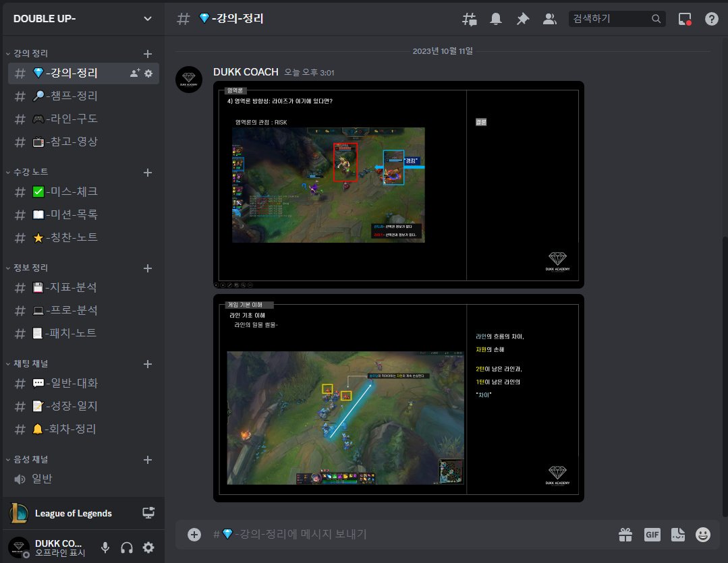Toggle the member list icon
This screenshot has width=728, height=563.
(x=550, y=19)
